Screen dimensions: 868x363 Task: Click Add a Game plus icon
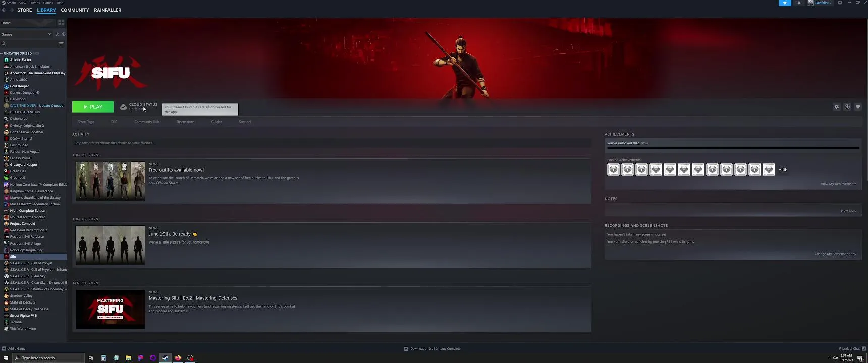(4, 348)
